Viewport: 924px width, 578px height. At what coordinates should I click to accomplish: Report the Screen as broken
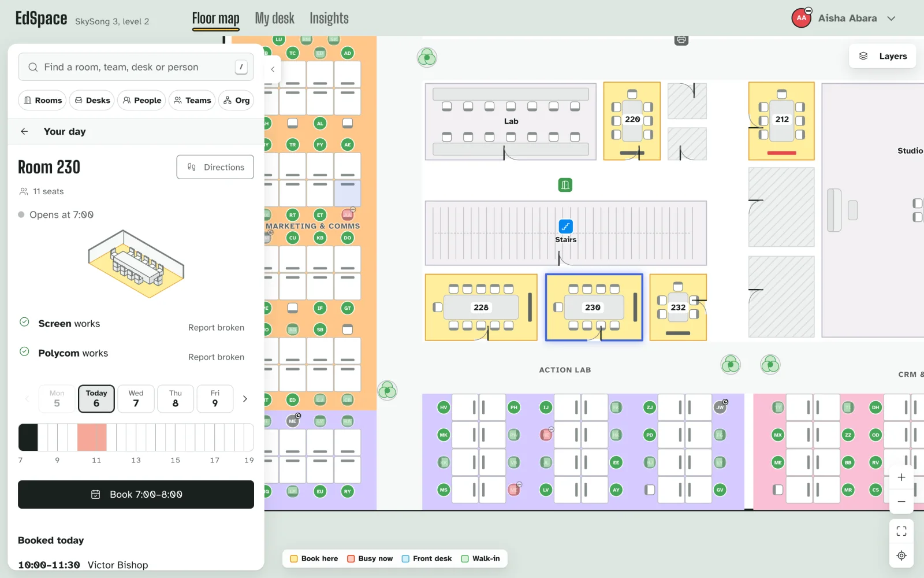click(x=216, y=328)
